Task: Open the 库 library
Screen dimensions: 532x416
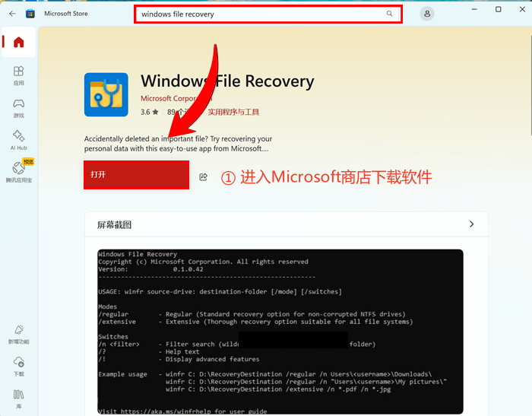Action: click(18, 398)
